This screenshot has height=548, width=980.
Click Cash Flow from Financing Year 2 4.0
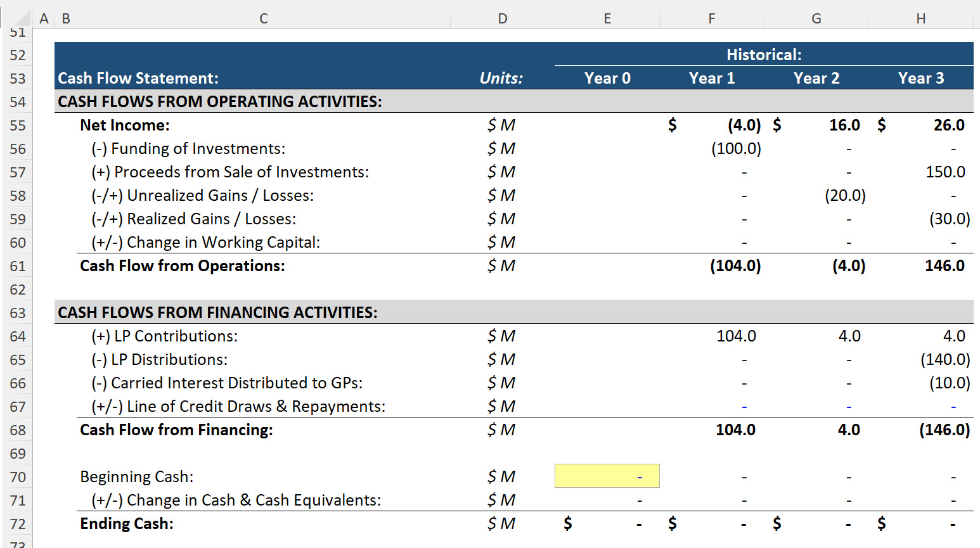tap(849, 430)
